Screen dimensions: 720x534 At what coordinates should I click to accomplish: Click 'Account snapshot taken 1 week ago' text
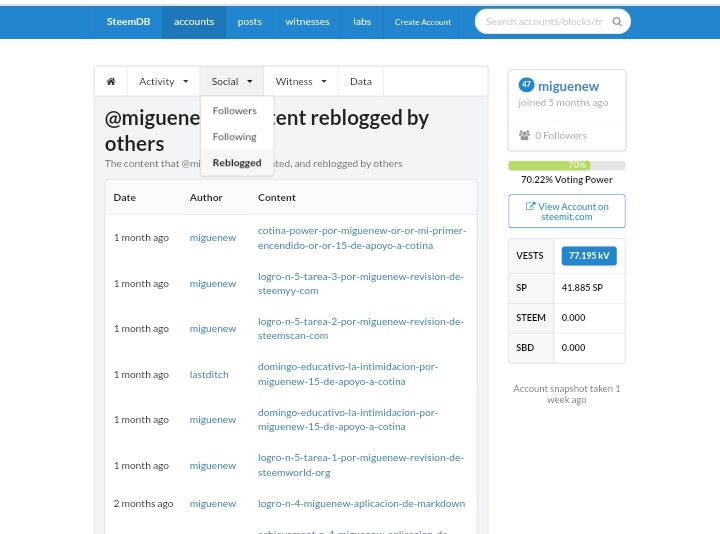pos(567,394)
